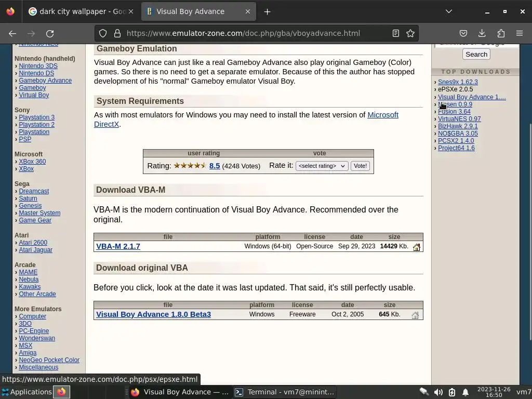Click the browser back arrow
The image size is (532, 399).
pyautogui.click(x=12, y=33)
